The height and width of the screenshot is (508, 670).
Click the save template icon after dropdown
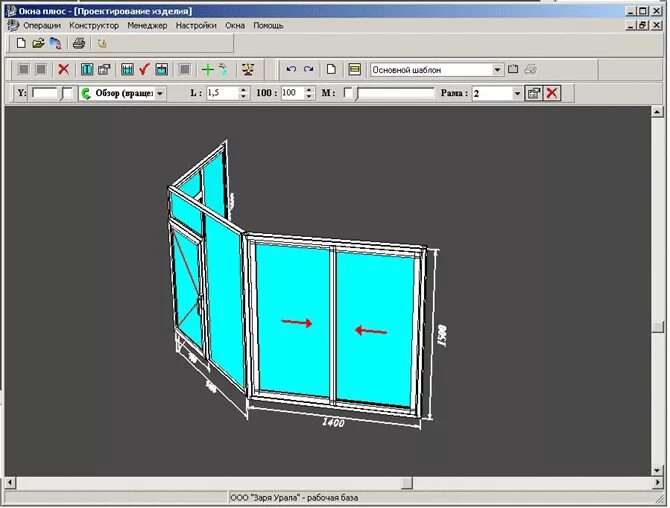pyautogui.click(x=513, y=69)
